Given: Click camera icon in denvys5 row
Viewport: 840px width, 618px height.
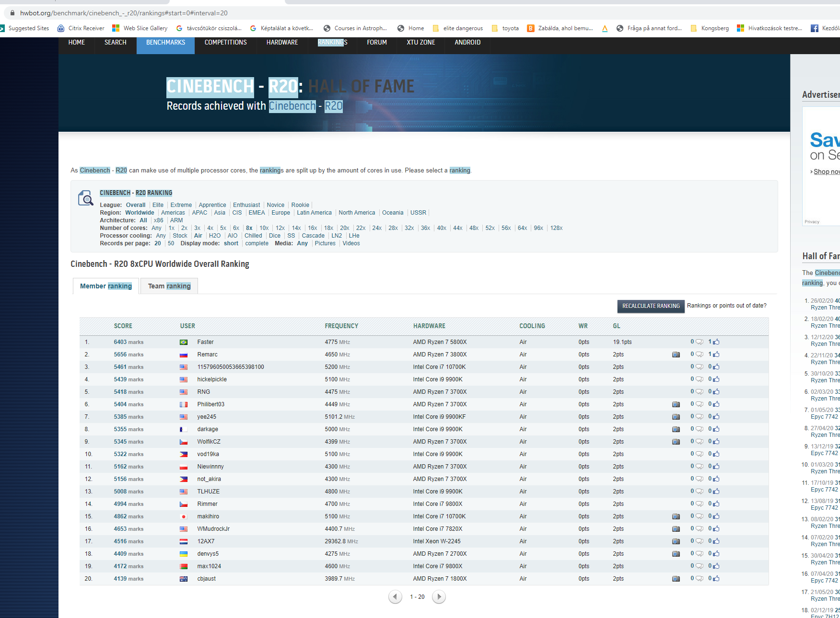Looking at the screenshot, I should click(x=676, y=554).
